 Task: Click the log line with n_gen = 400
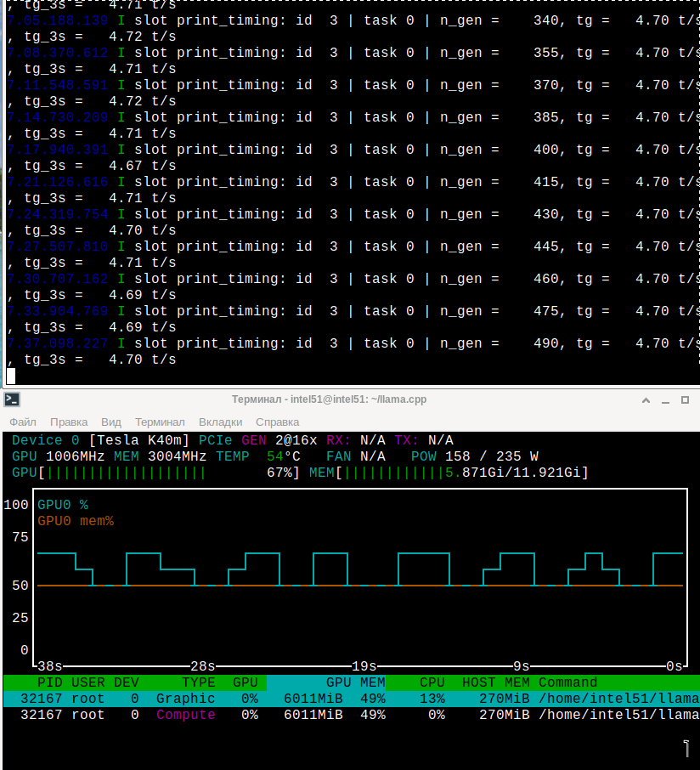click(x=353, y=150)
